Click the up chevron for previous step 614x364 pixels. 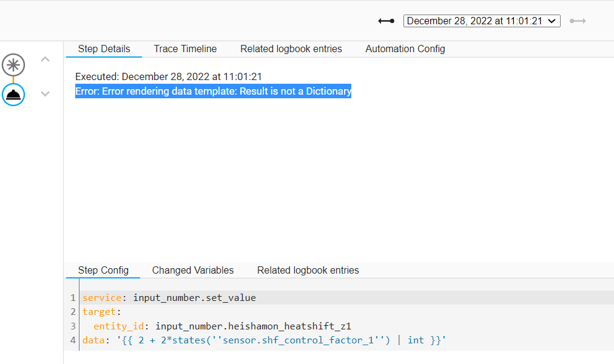click(x=45, y=59)
